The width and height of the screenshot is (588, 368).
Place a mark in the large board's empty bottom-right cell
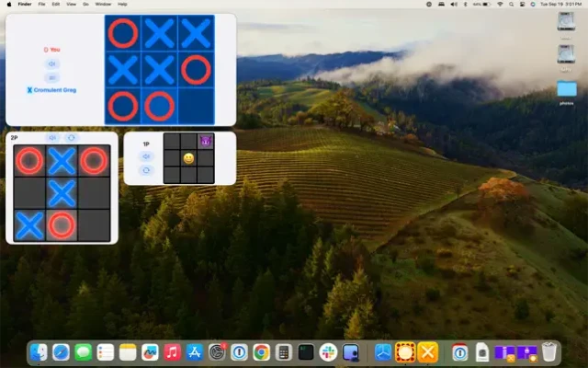pos(196,106)
